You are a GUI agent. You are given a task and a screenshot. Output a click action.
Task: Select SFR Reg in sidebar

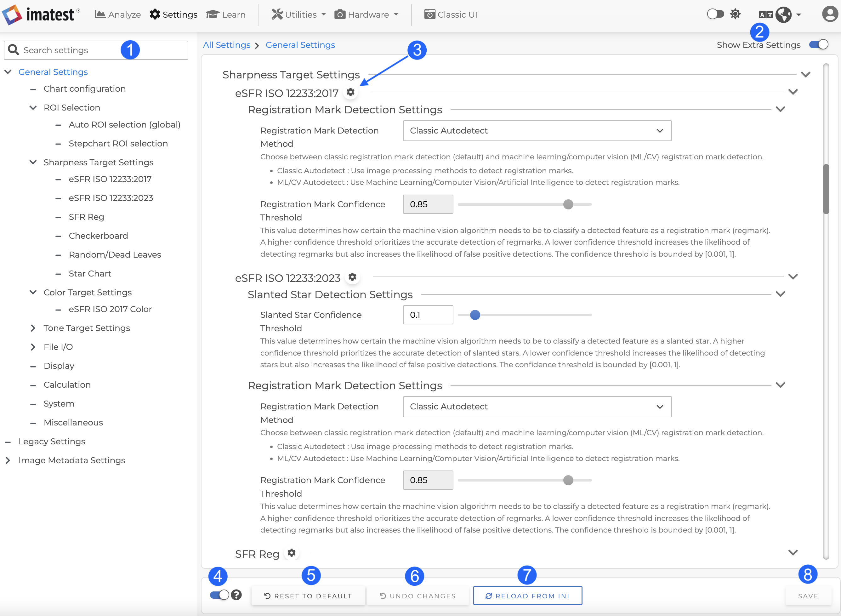(86, 217)
